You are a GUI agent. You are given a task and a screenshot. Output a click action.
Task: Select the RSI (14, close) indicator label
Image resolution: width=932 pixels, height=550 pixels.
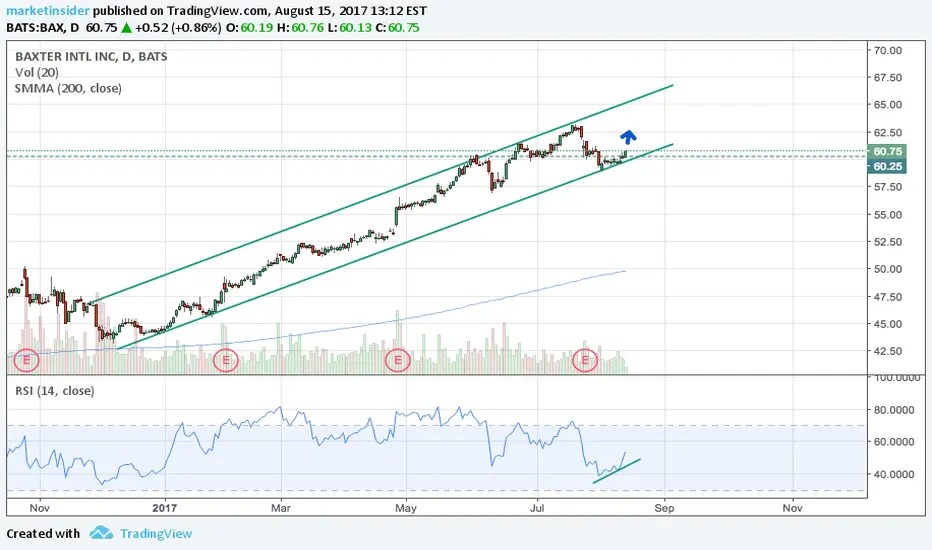55,391
